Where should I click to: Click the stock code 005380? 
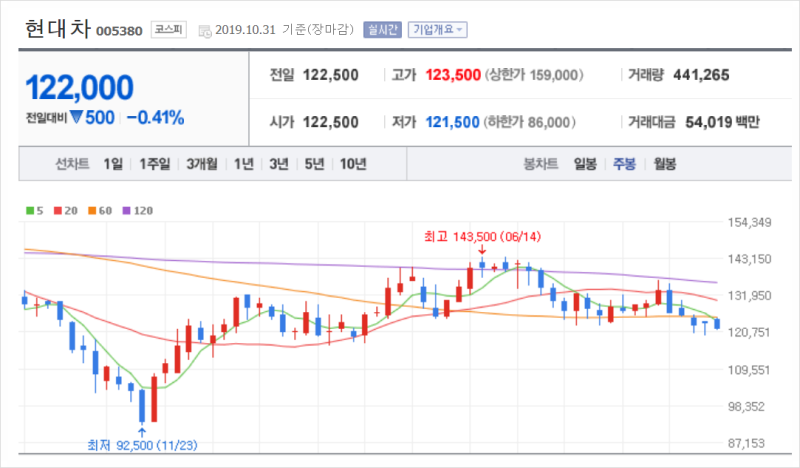pos(119,31)
